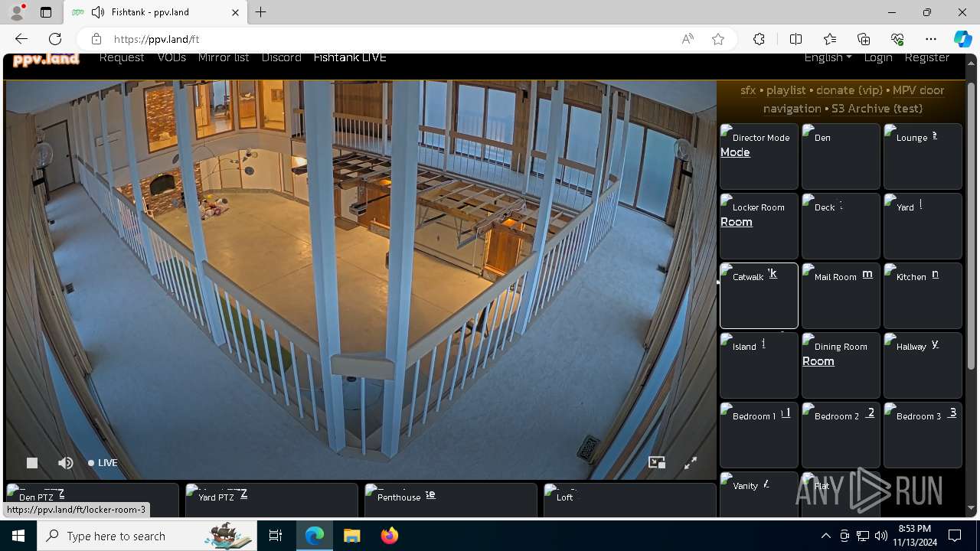The image size is (980, 551).
Task: Refresh the page
Action: [55, 39]
